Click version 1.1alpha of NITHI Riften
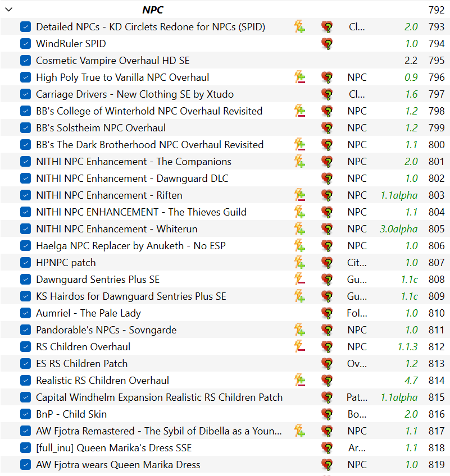Viewport: 450px width, 476px height. [399, 195]
